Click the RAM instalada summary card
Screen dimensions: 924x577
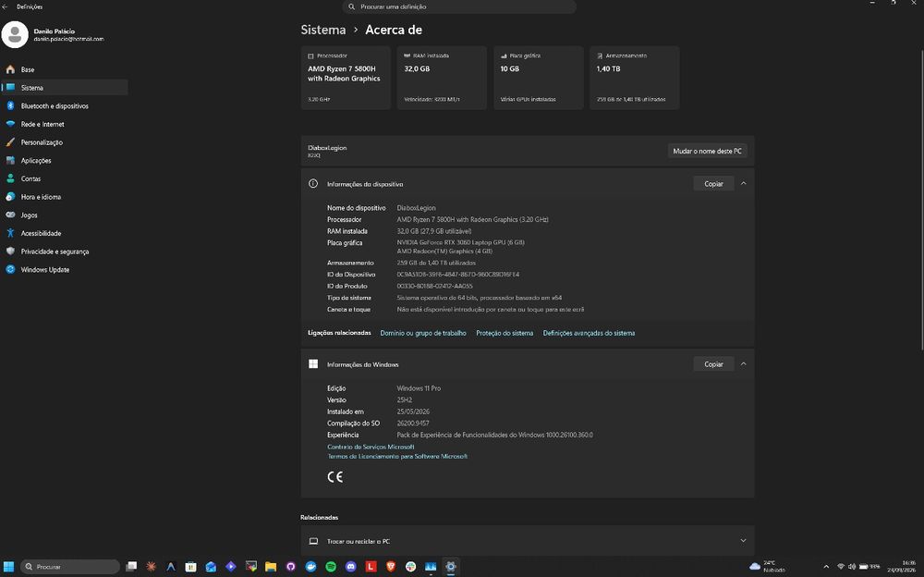442,78
